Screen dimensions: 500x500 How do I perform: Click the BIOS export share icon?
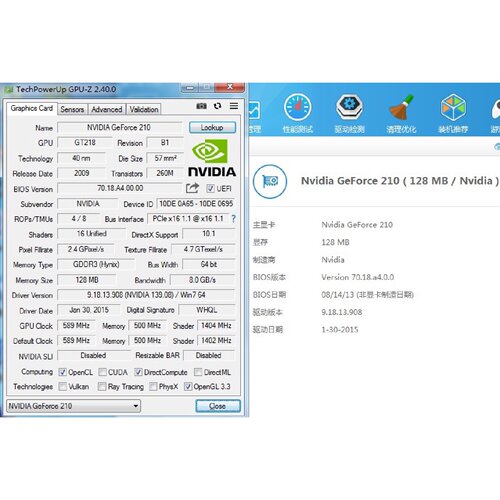tap(192, 188)
